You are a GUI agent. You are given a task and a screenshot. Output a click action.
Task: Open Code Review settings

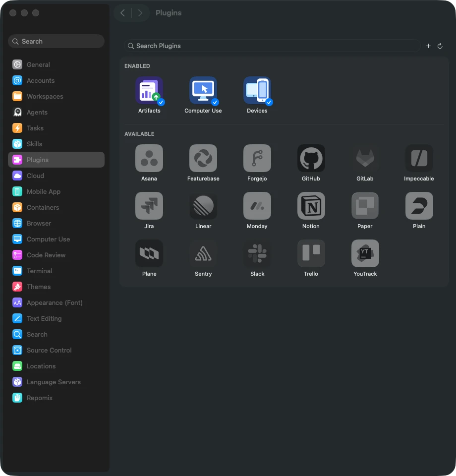coord(56,255)
